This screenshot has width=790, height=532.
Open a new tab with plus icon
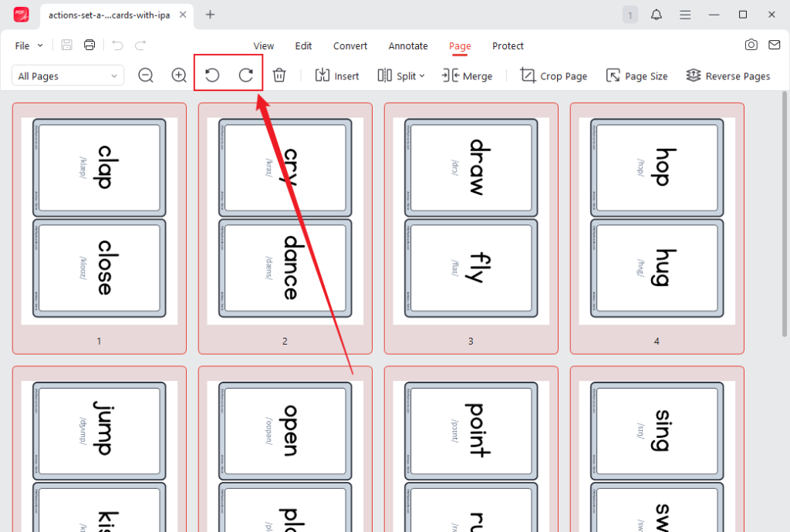[210, 15]
